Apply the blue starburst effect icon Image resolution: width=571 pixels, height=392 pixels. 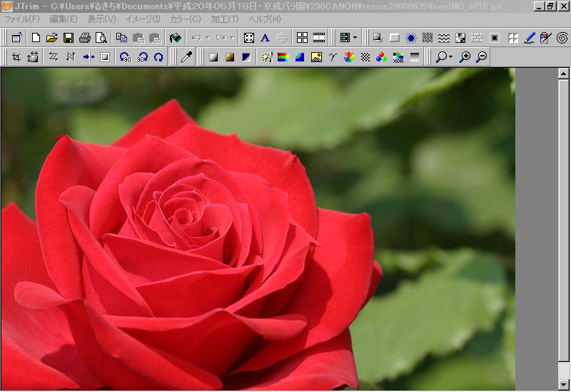pos(411,38)
